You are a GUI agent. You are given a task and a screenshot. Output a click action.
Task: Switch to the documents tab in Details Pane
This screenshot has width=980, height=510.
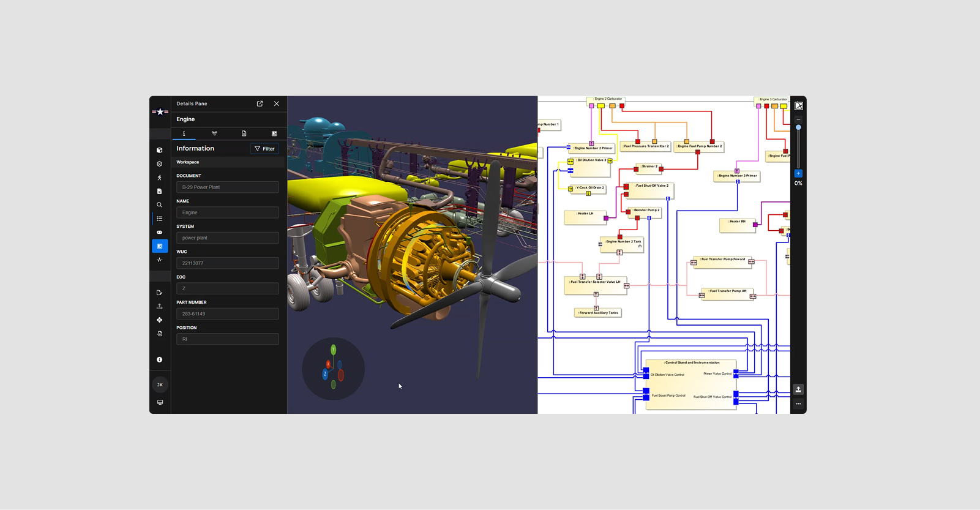pyautogui.click(x=244, y=133)
